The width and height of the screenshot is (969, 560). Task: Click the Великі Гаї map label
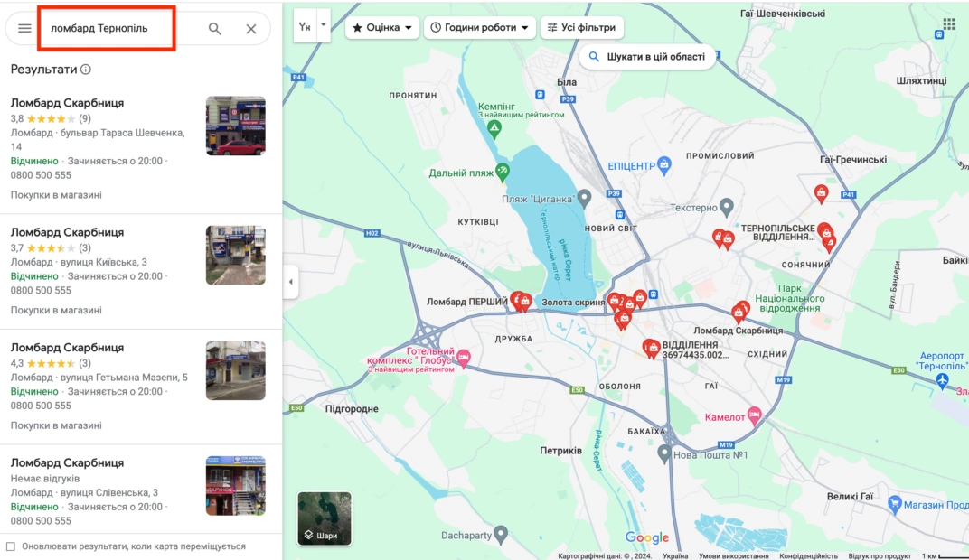coord(850,497)
